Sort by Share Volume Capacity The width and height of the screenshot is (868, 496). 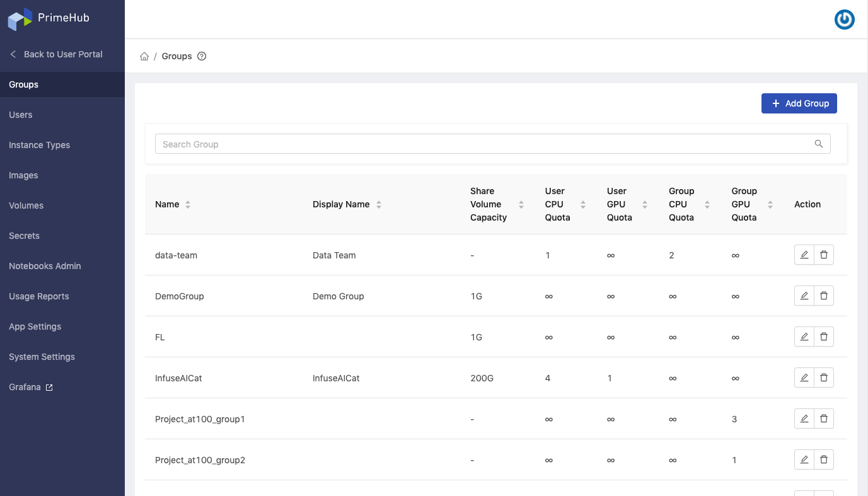tap(521, 204)
